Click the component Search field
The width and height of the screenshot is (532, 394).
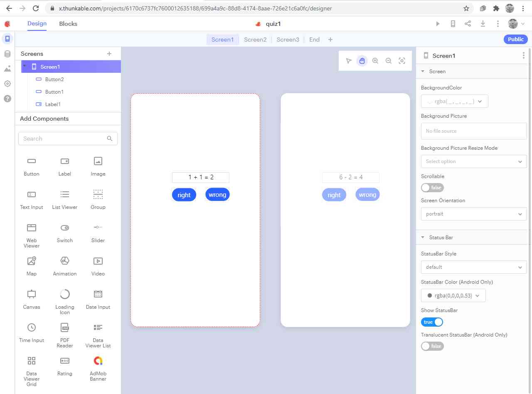point(62,139)
